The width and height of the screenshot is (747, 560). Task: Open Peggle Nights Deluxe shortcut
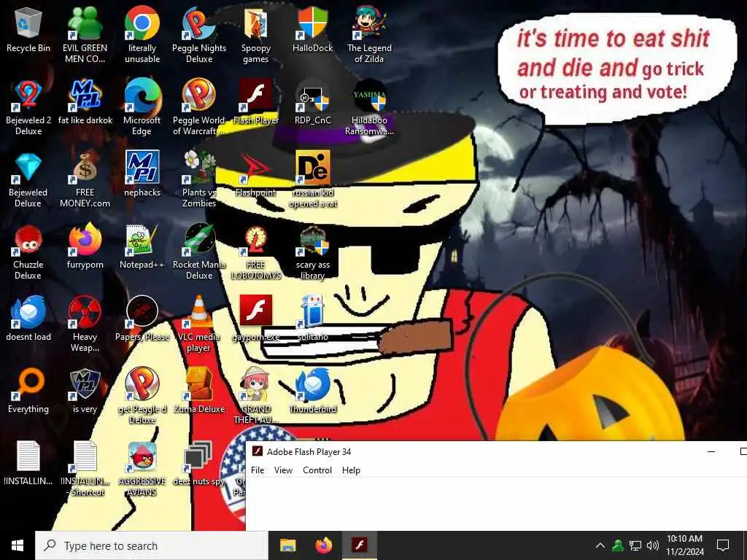199,34
